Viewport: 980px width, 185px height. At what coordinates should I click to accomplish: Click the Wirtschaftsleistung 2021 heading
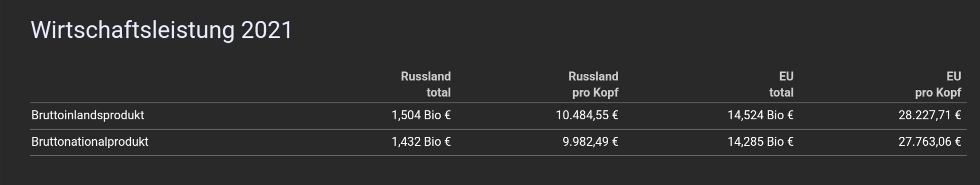pyautogui.click(x=162, y=30)
